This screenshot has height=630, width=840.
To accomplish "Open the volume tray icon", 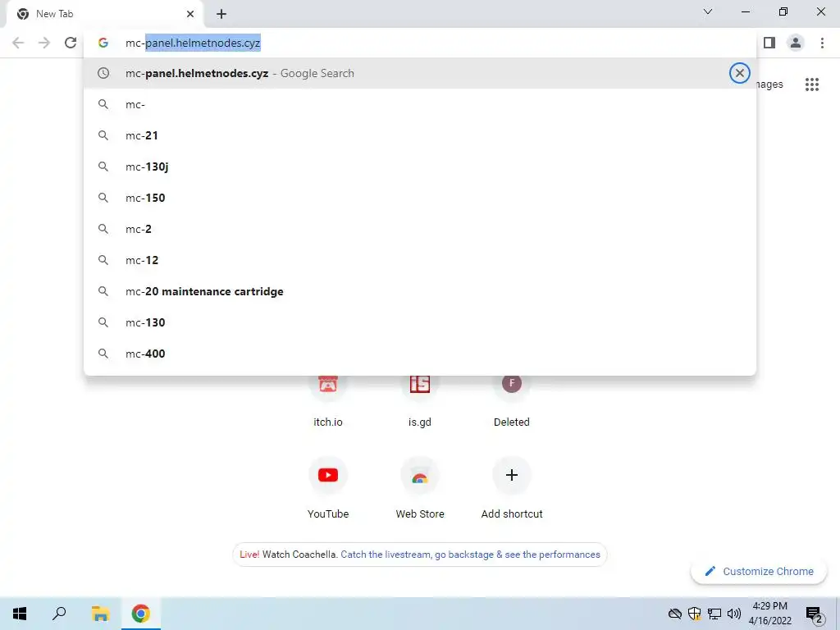I will (x=734, y=614).
